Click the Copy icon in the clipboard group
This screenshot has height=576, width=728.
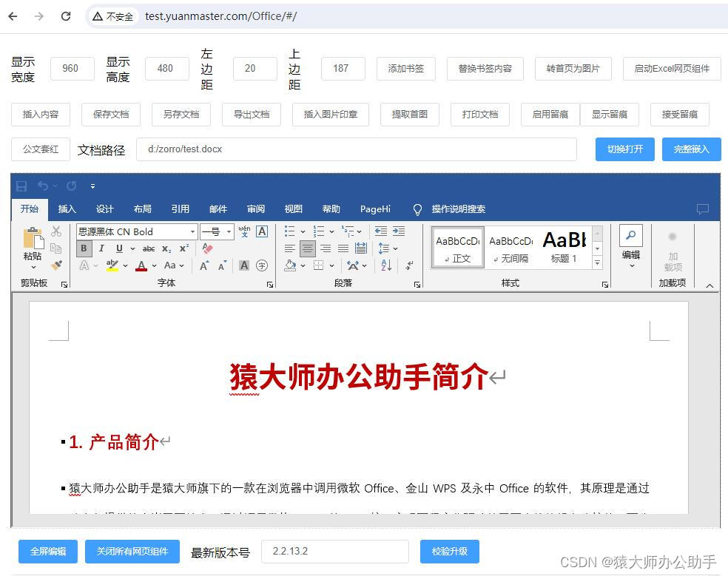(x=56, y=248)
